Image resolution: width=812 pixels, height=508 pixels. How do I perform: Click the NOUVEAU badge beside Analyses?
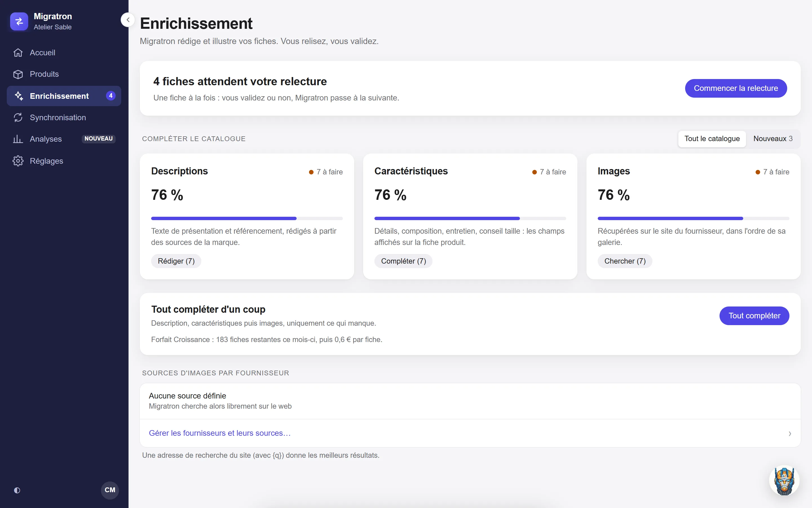point(99,139)
